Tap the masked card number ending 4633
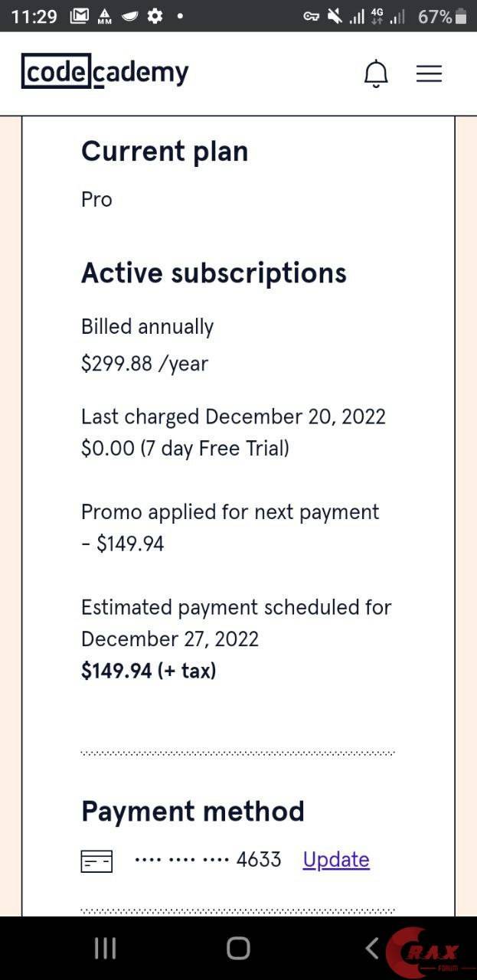The width and height of the screenshot is (477, 980). [208, 860]
